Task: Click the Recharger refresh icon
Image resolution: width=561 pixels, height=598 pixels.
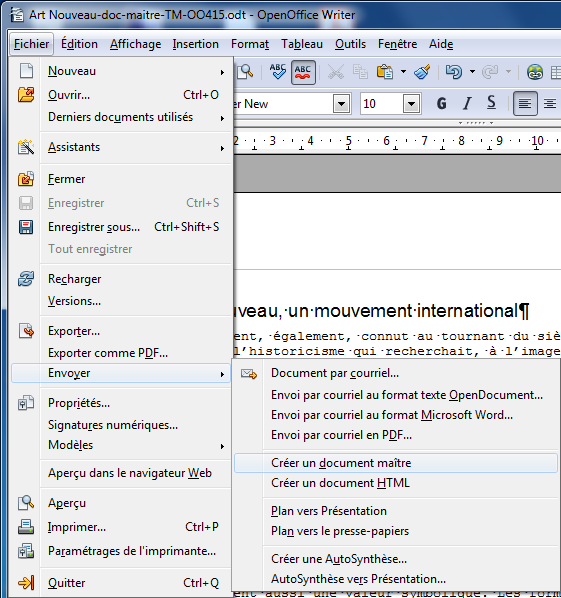Action: coord(26,279)
